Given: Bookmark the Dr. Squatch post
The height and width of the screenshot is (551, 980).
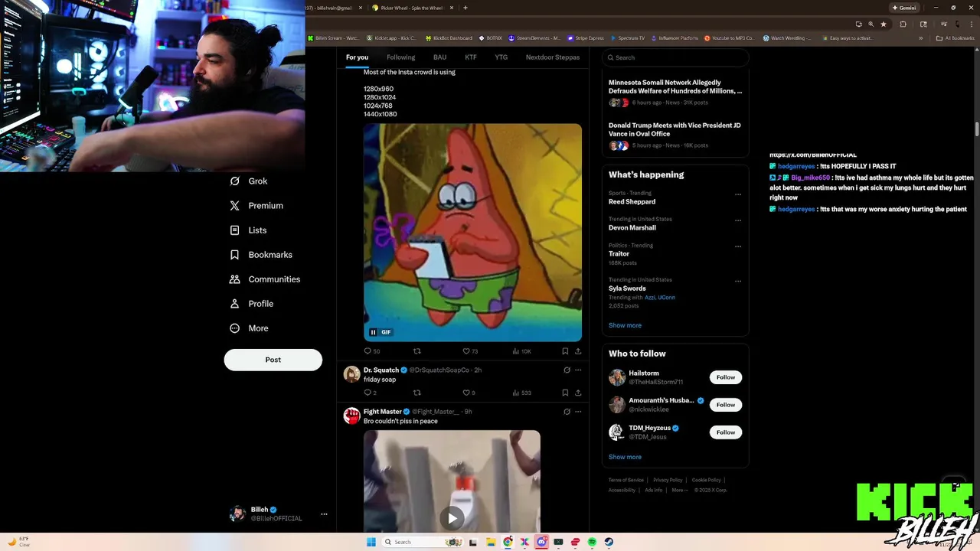Looking at the screenshot, I should pos(565,393).
